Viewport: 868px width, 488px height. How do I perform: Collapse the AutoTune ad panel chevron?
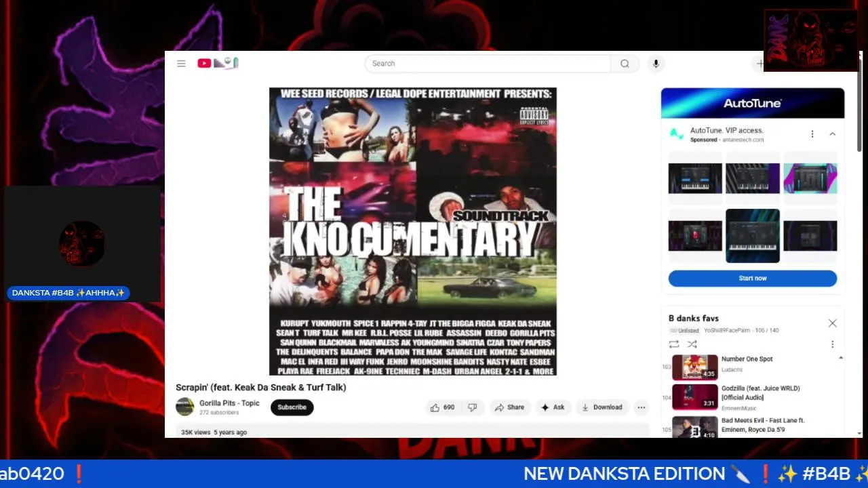click(833, 134)
